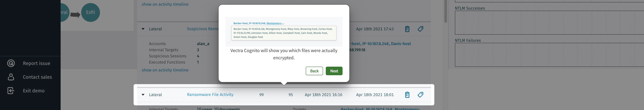This screenshot has height=110, width=644.
Task: Open Ransomware File Activity detection link
Action: tap(210, 95)
